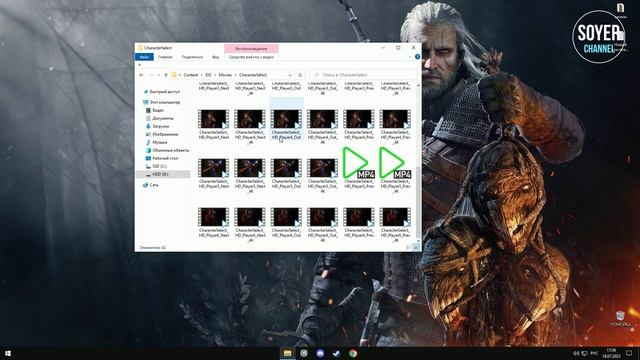Select CharacterSelect_HD_Player4_Prev video file
The width and height of the screenshot is (640, 360).
coord(359,124)
